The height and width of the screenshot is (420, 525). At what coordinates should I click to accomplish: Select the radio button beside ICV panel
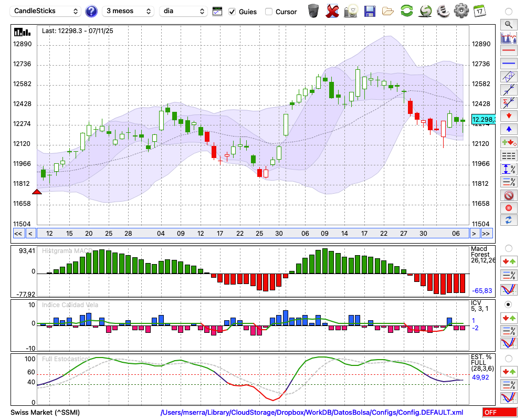[508, 304]
